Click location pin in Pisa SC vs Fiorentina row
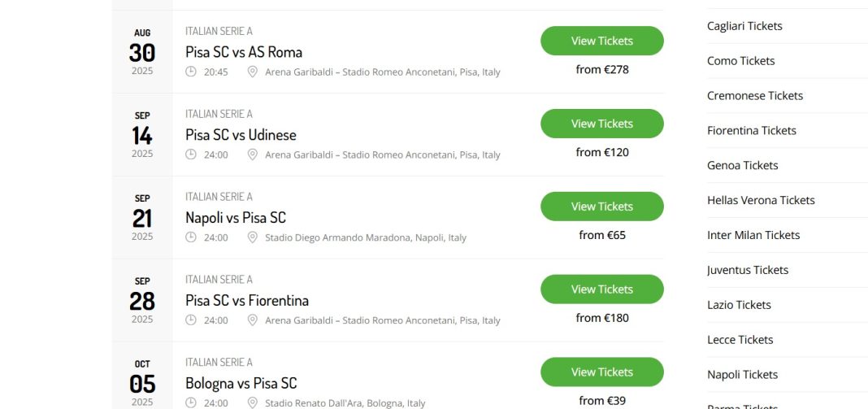The height and width of the screenshot is (409, 868). point(253,320)
